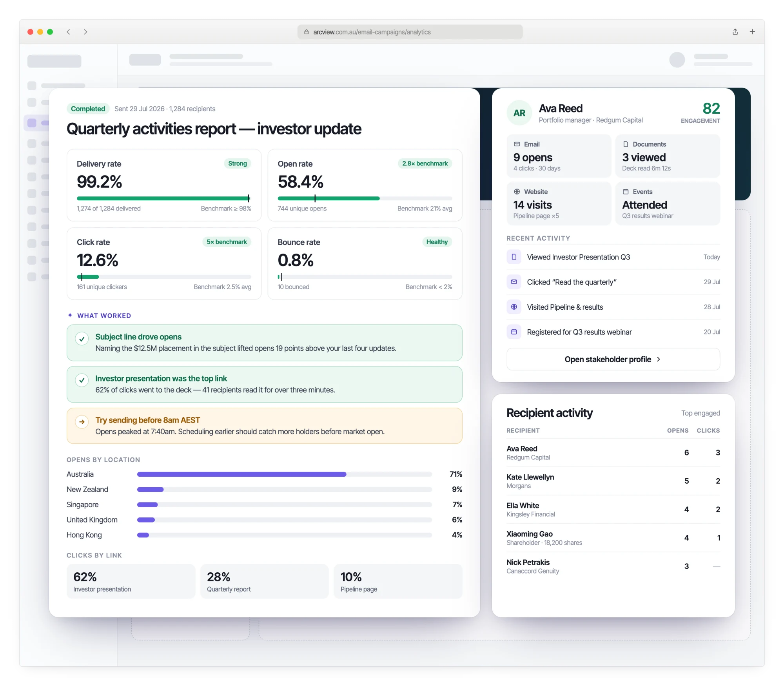Click the share icon in browser toolbar
784x686 pixels.
click(x=735, y=32)
